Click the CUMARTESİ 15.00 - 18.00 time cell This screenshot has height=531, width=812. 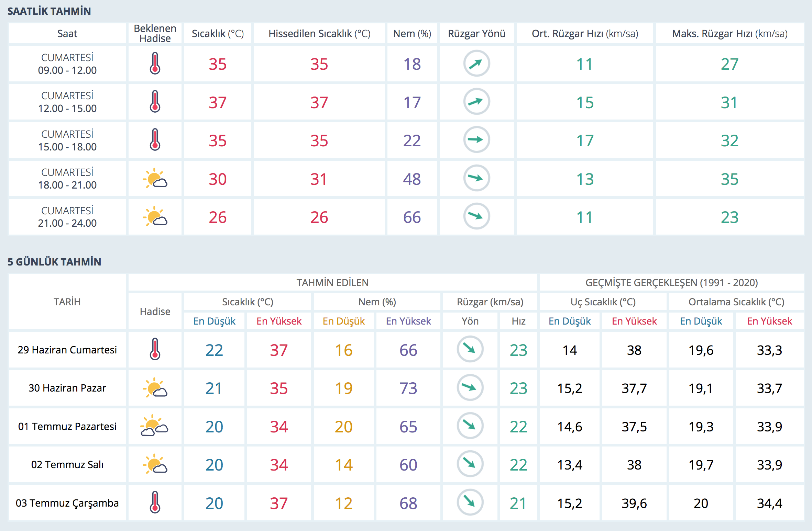pos(67,140)
